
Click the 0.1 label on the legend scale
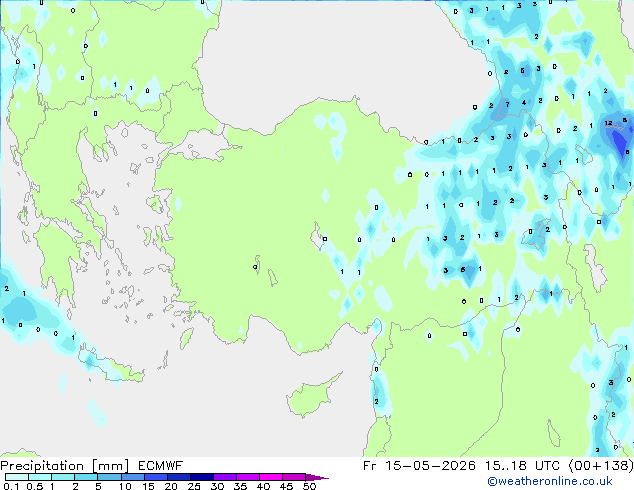11,486
